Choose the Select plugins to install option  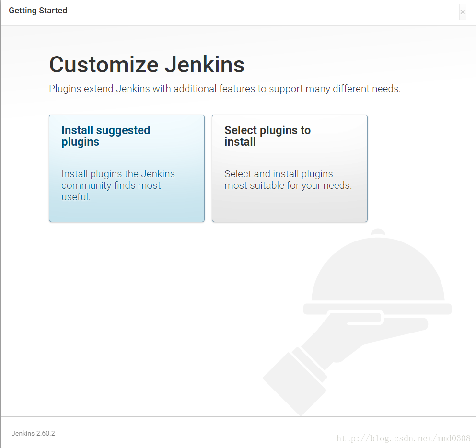pyautogui.click(x=290, y=169)
